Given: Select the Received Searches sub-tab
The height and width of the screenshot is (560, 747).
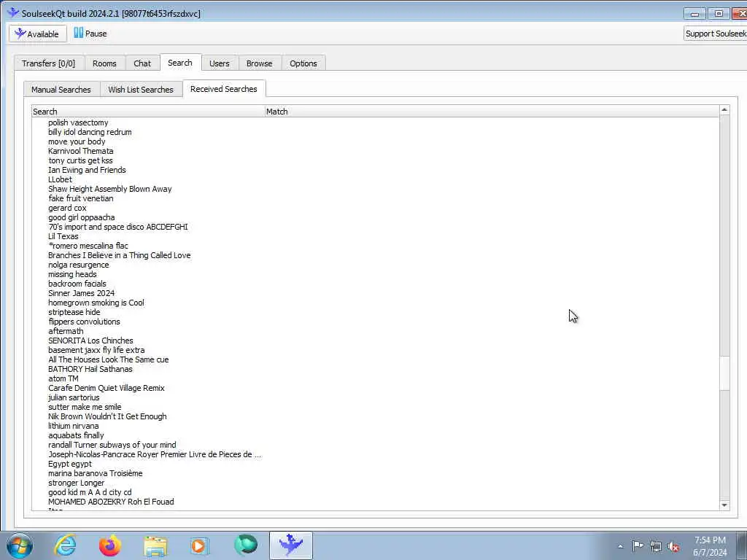Looking at the screenshot, I should (224, 89).
